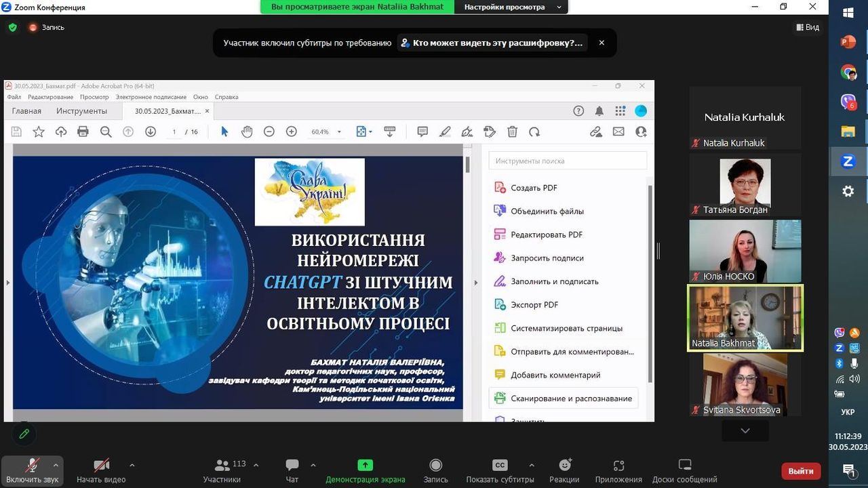868x488 pixels.
Task: Open Acrobat Редактирование menu
Action: (x=50, y=97)
